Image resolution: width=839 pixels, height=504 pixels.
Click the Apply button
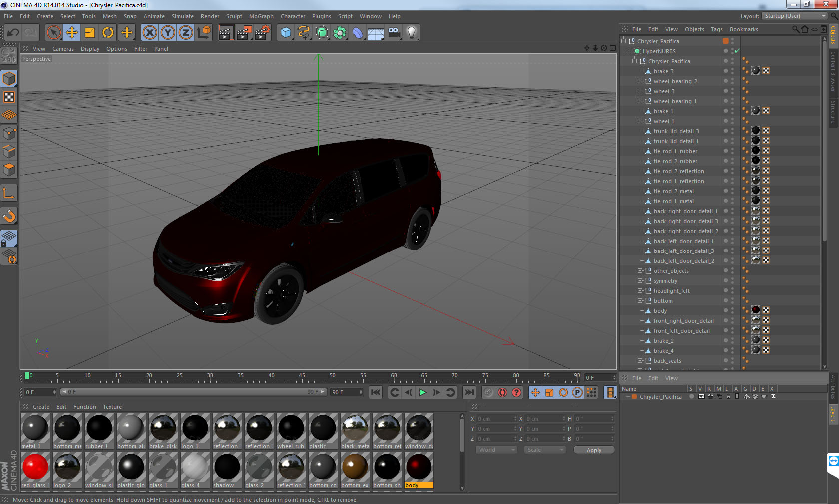tap(594, 450)
